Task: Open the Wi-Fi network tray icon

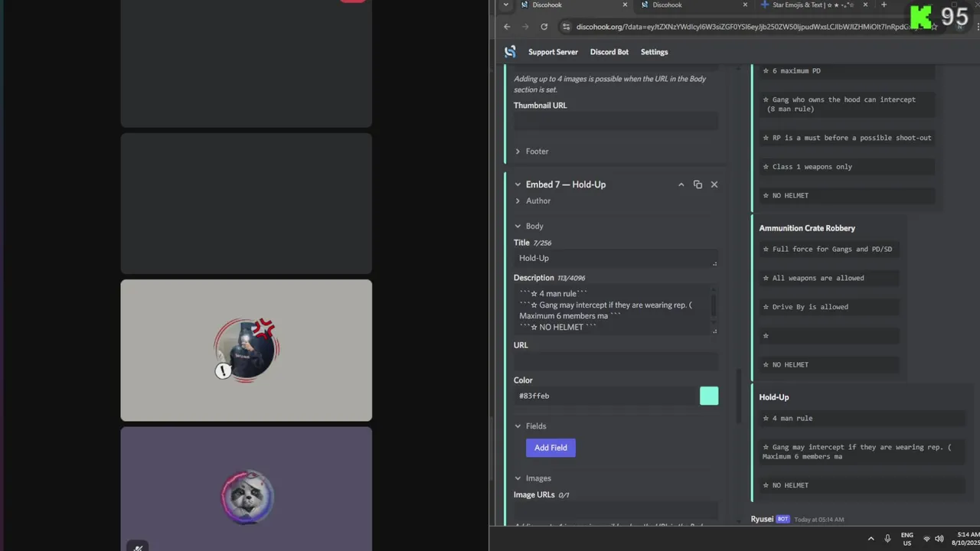Action: pyautogui.click(x=926, y=539)
